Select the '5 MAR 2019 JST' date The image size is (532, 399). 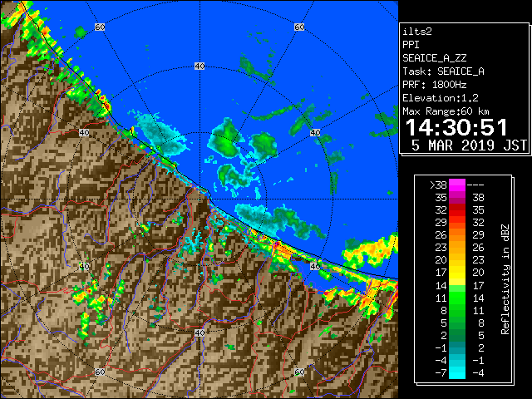(469, 145)
